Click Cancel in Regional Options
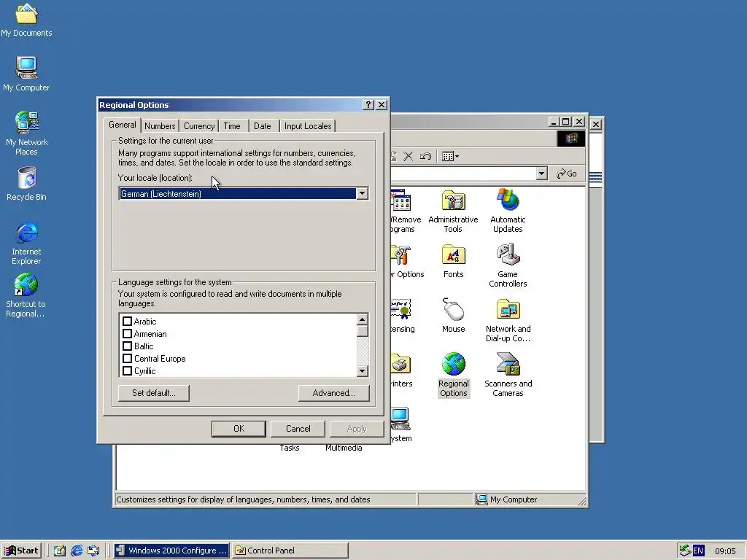The width and height of the screenshot is (747, 560). [298, 429]
